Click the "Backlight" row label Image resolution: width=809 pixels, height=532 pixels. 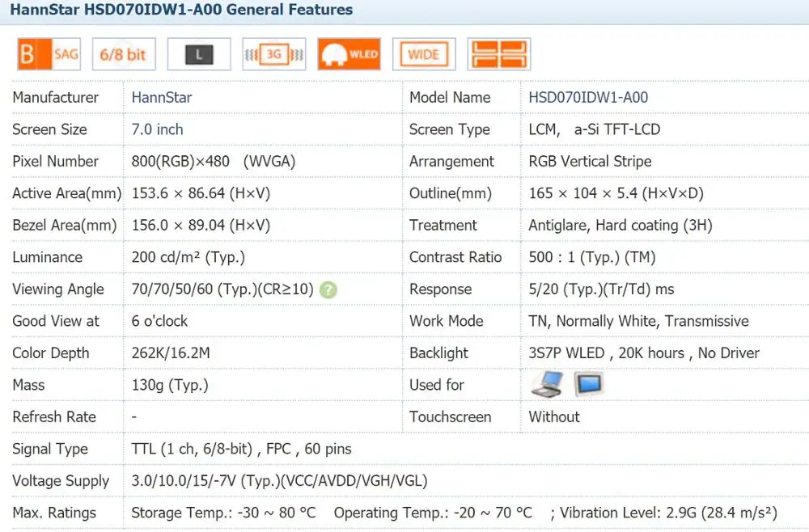pyautogui.click(x=438, y=353)
